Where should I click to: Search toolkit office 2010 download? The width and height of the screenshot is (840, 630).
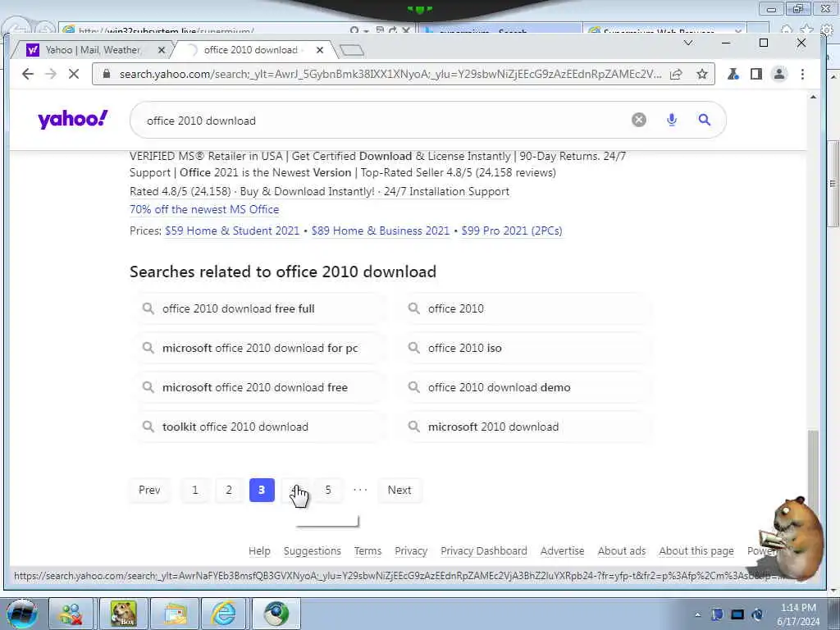coord(260,427)
